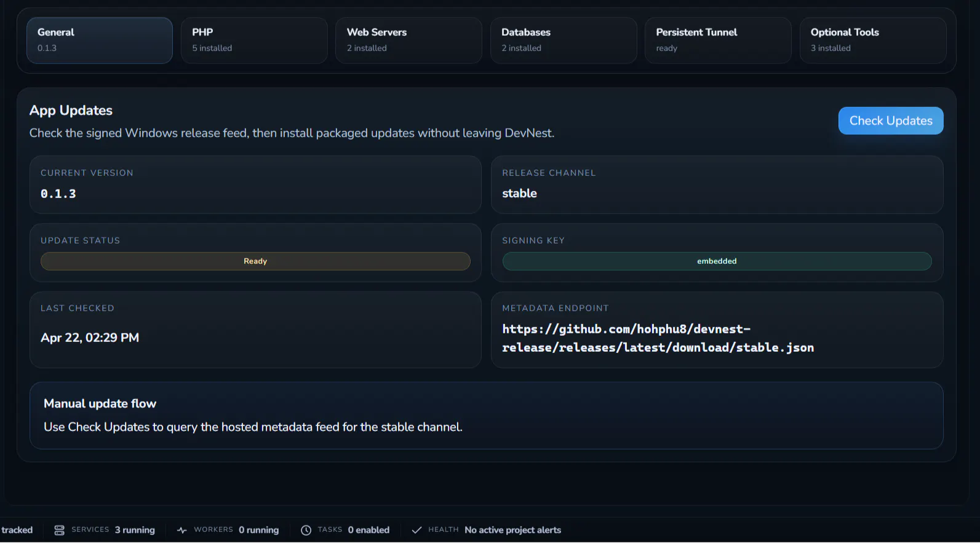Viewport: 980px width, 543px height.
Task: Click the embedded signing key badge
Action: tap(717, 261)
